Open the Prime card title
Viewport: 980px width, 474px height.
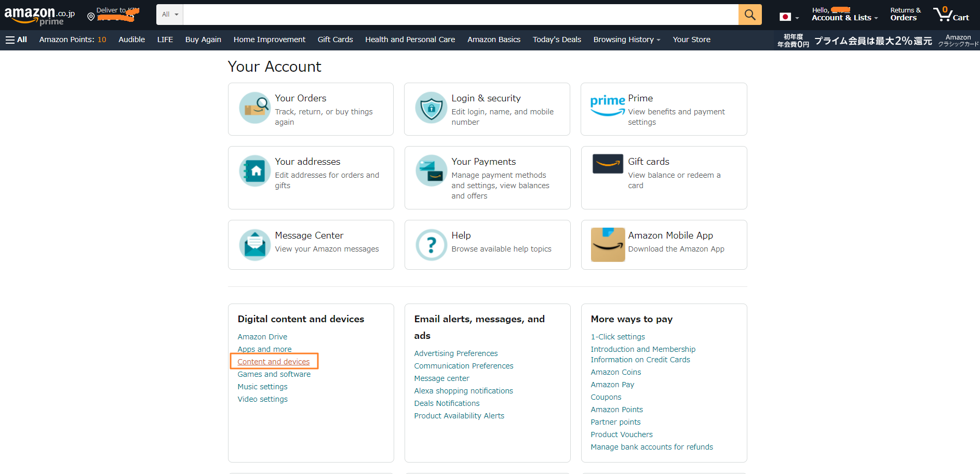click(640, 98)
